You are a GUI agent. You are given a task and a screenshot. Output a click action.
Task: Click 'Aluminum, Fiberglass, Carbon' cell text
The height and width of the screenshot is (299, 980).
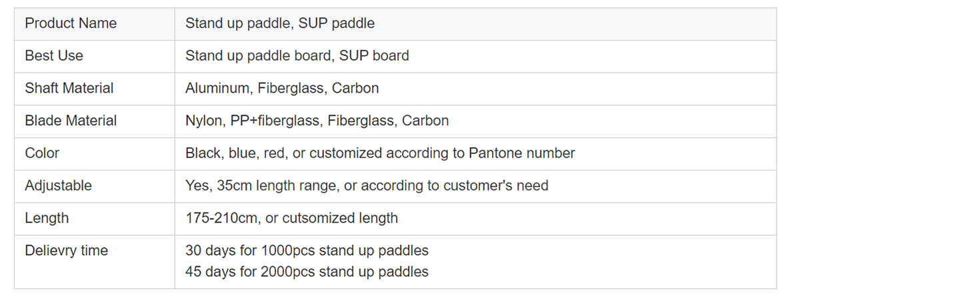coord(282,89)
